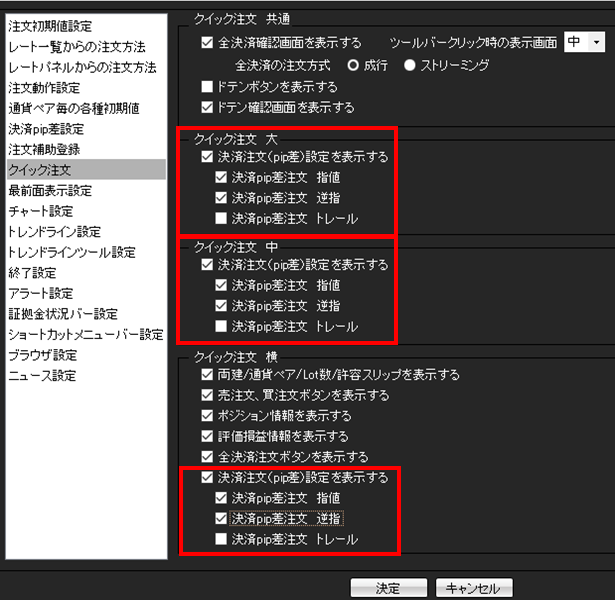Toggle 決済注文(pip差)設定を表示する under クイック注文 大

click(x=207, y=156)
